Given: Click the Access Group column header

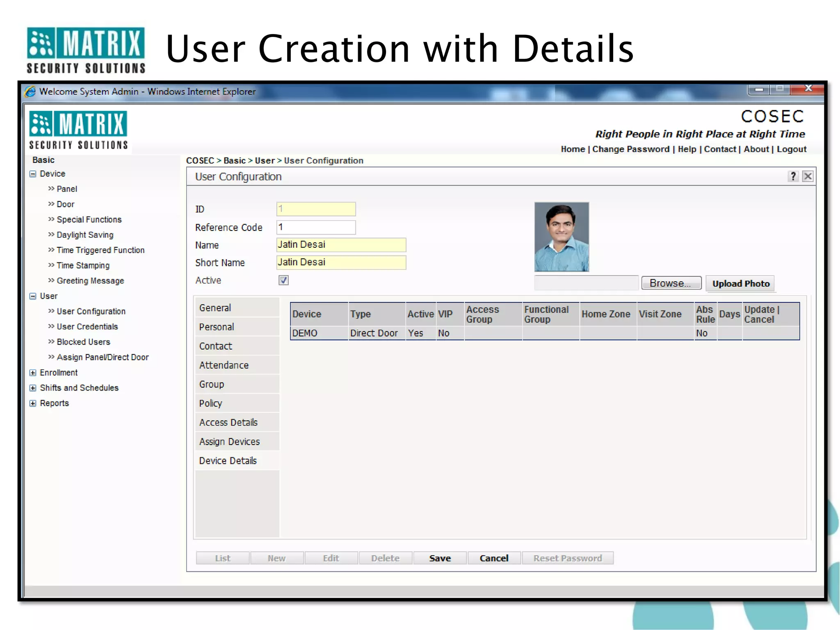Looking at the screenshot, I should coord(493,315).
